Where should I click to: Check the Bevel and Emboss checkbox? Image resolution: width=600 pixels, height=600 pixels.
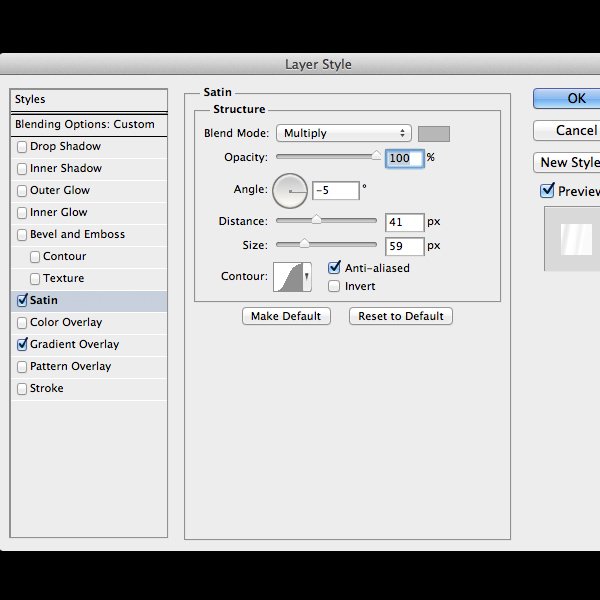coord(22,235)
